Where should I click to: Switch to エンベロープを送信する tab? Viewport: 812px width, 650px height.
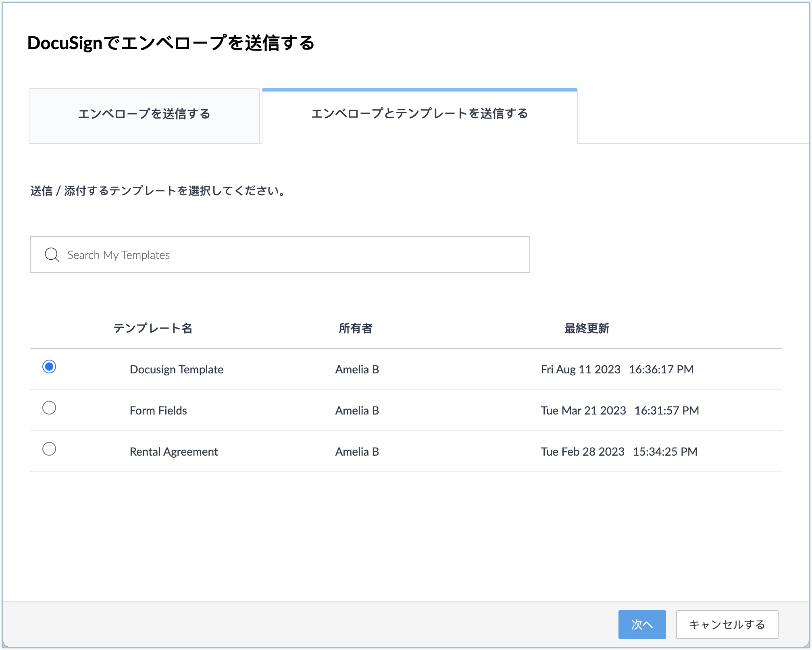tap(144, 115)
